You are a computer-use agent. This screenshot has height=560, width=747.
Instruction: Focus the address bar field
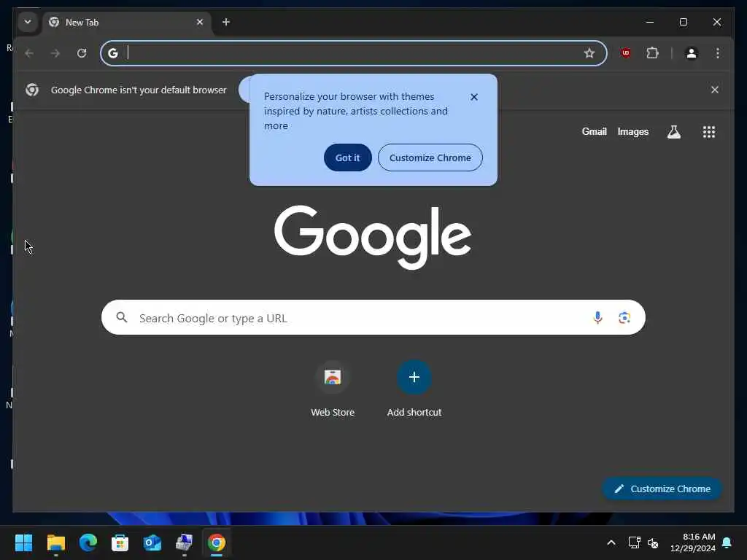354,53
